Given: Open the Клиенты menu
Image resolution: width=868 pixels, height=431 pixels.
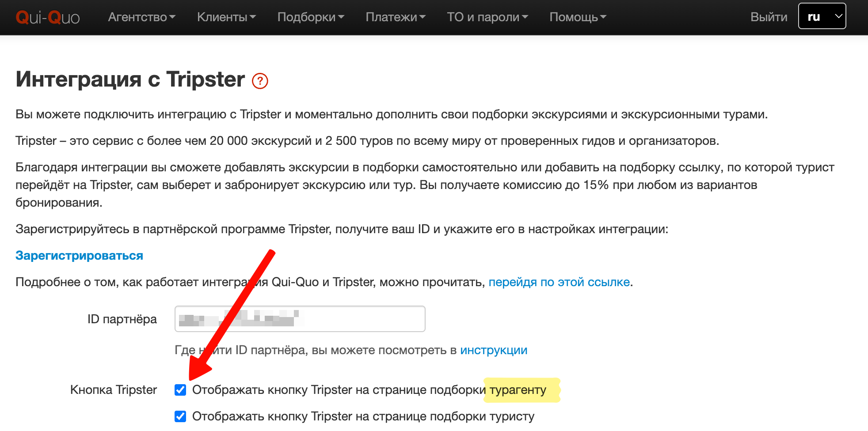Looking at the screenshot, I should [x=226, y=17].
